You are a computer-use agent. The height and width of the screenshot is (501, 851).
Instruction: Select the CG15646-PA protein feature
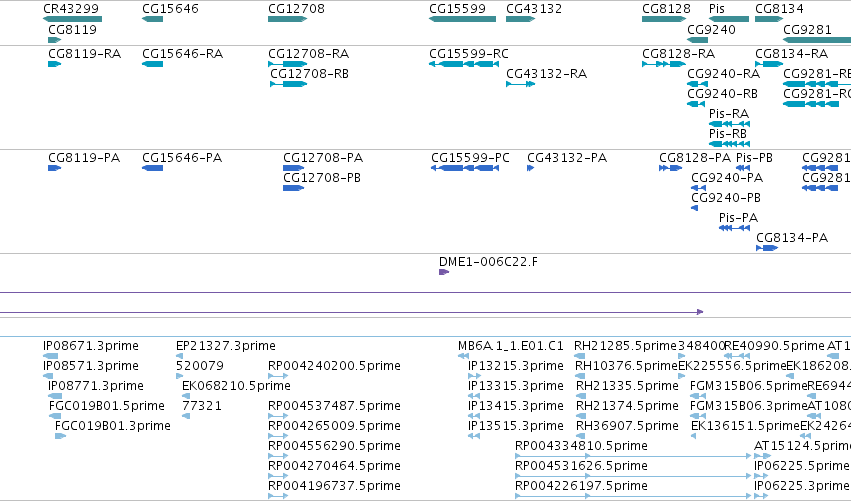(153, 168)
